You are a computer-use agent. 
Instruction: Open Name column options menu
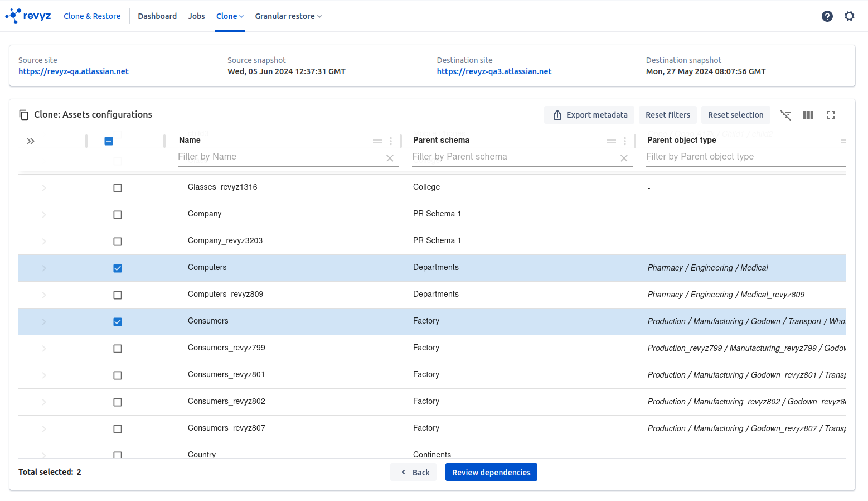point(391,141)
